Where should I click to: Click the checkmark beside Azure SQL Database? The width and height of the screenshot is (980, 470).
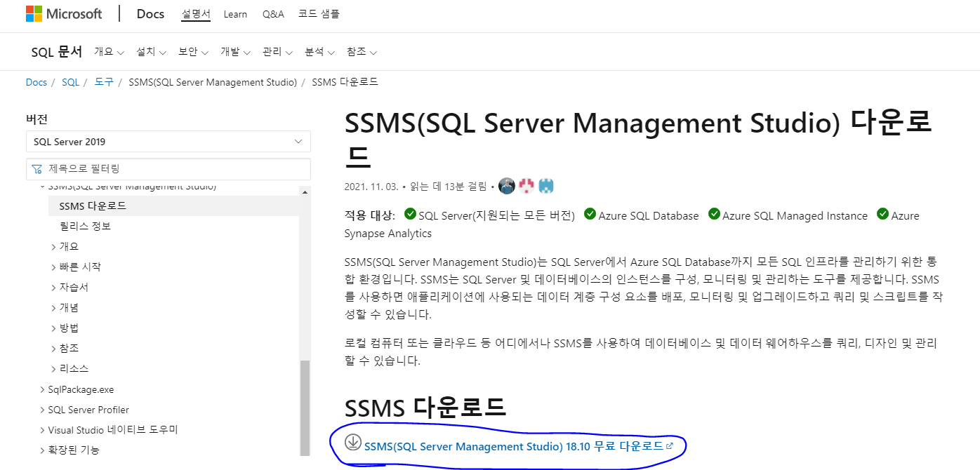coord(590,214)
